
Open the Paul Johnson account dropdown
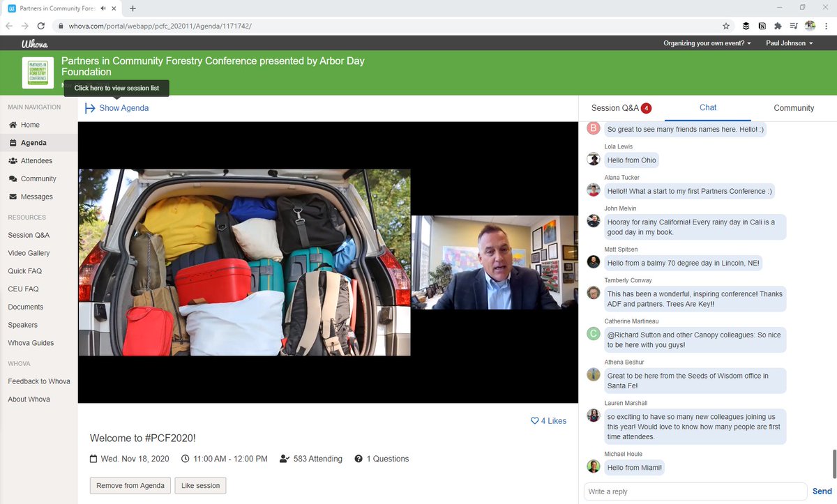[790, 43]
